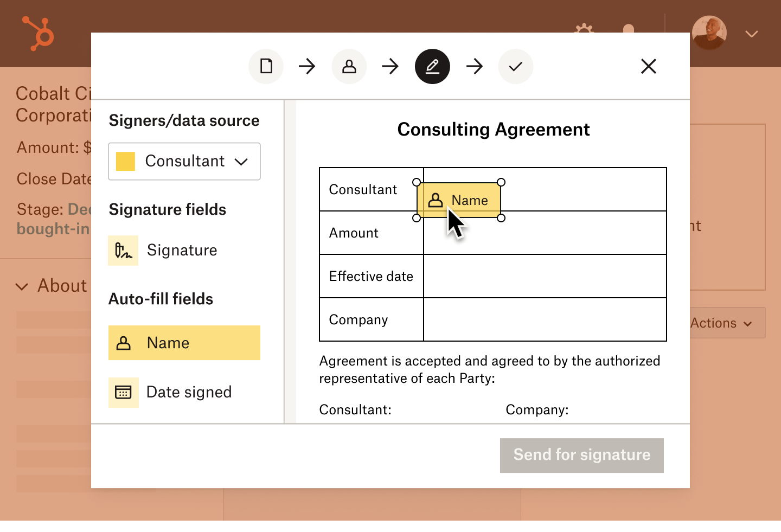Open the account menu via profile avatar

(709, 33)
